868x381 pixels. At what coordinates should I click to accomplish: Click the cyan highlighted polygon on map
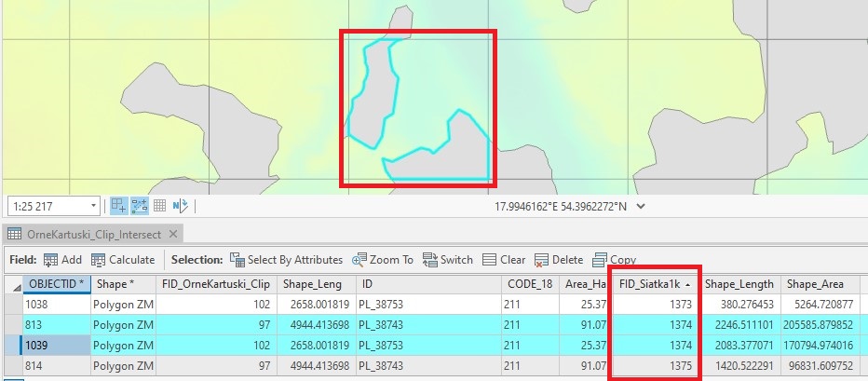coord(373,93)
